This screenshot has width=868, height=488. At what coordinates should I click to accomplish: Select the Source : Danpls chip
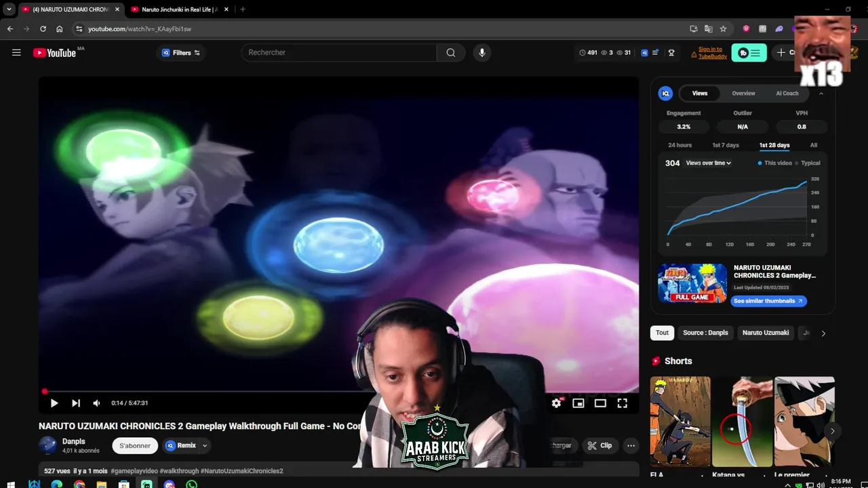(705, 333)
